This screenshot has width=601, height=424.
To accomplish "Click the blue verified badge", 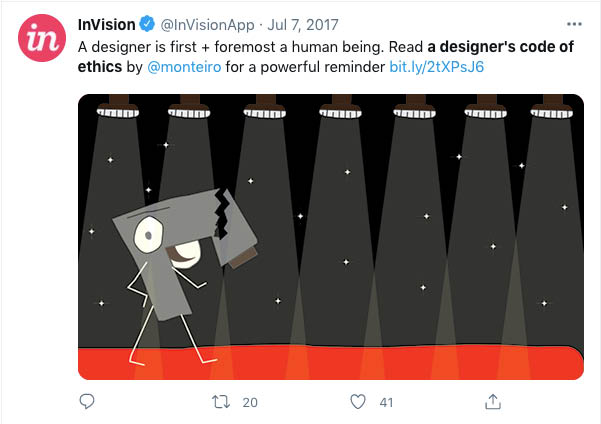I will click(146, 24).
